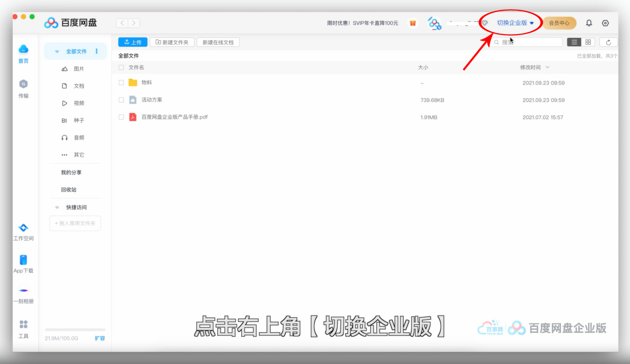Click the 活动方案 file name
Viewport: 630px width, 364px height.
click(x=152, y=100)
